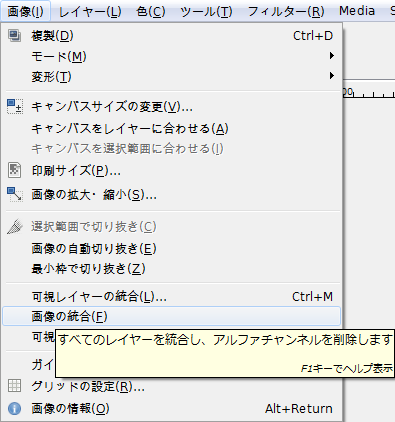Choose グリッドの設定(R)... entry
The width and height of the screenshot is (395, 422).
point(171,386)
